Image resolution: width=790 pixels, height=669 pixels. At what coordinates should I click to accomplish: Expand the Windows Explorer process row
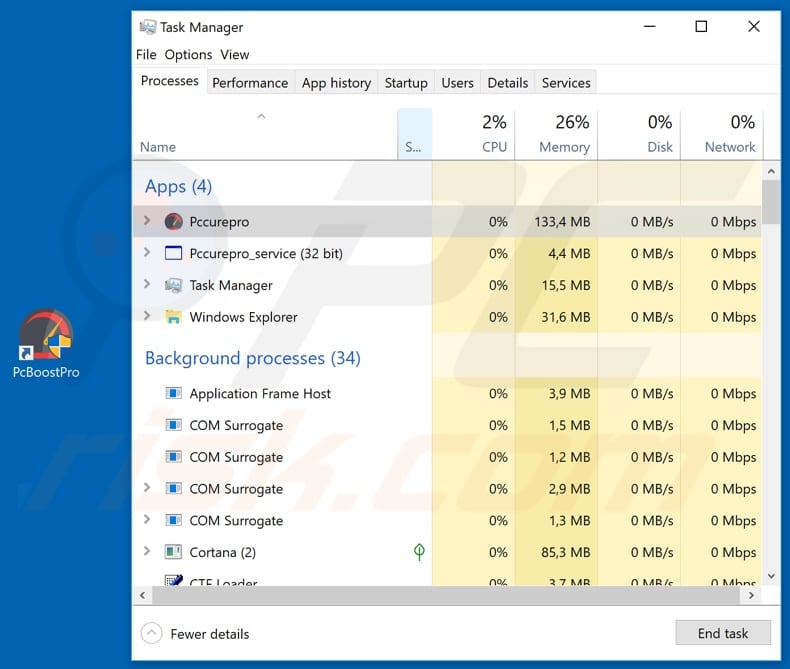[147, 316]
